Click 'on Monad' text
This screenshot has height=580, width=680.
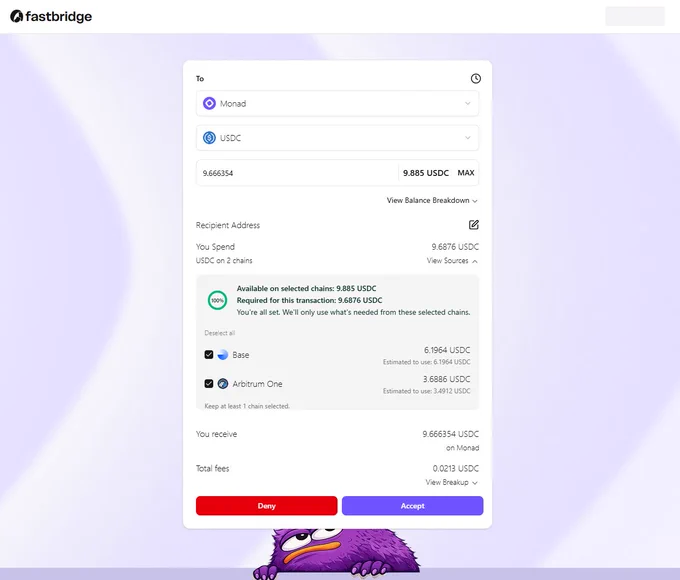click(462, 448)
